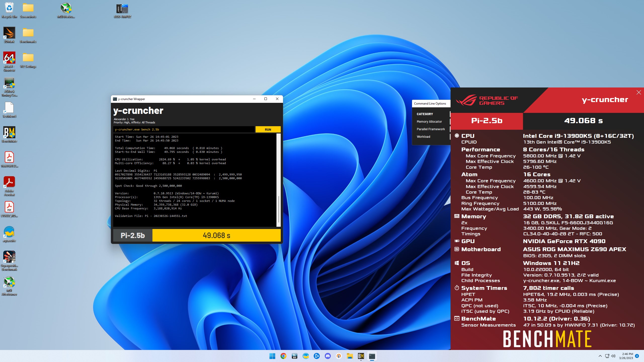
Task: Open the Recycle Bin desktop icon
Action: (x=9, y=10)
